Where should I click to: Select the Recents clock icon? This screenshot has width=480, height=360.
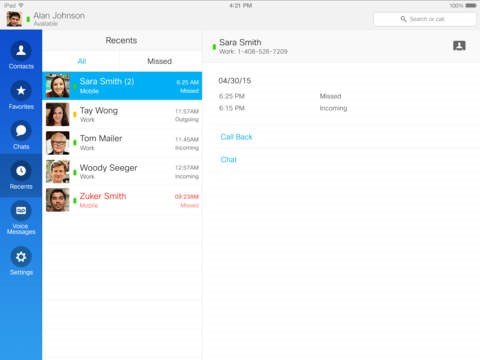[x=21, y=171]
